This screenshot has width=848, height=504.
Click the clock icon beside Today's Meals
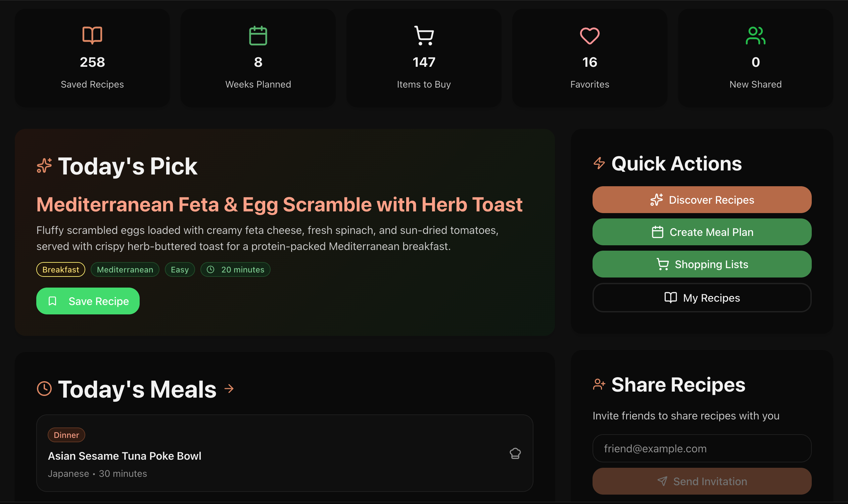tap(44, 389)
